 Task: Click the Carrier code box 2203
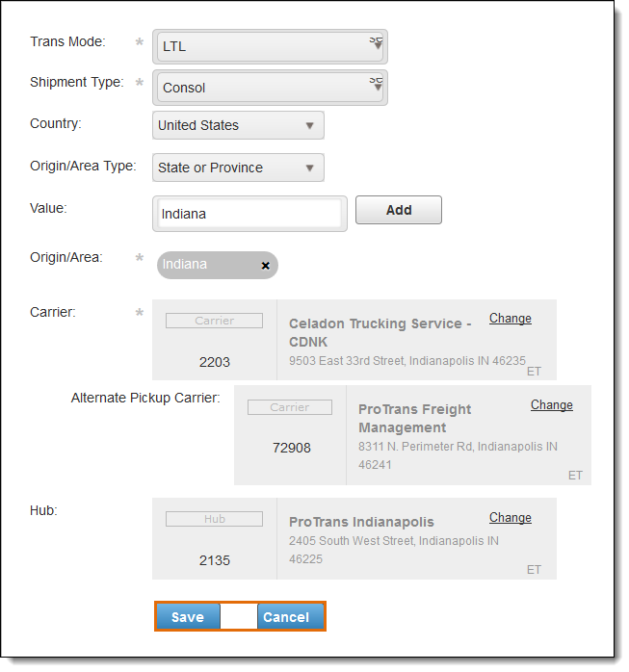215,362
